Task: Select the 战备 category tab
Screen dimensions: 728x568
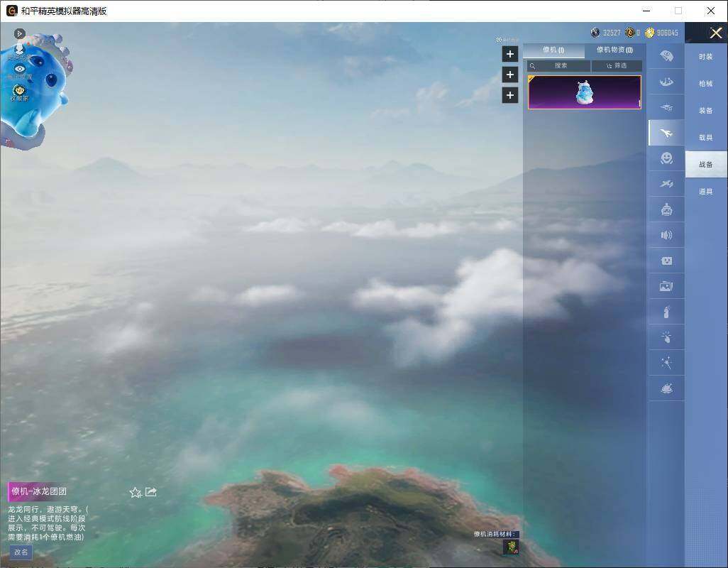Action: (x=706, y=165)
